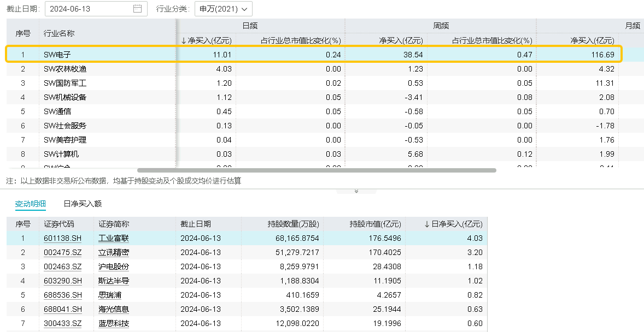Viewport: 644px width, 332px height.
Task: Open the calendar picker icon in date field
Action: point(138,9)
